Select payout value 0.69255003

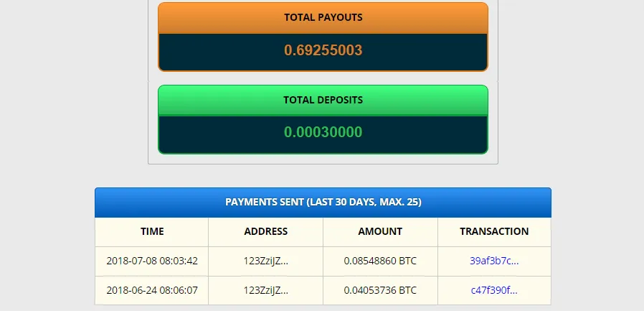323,50
